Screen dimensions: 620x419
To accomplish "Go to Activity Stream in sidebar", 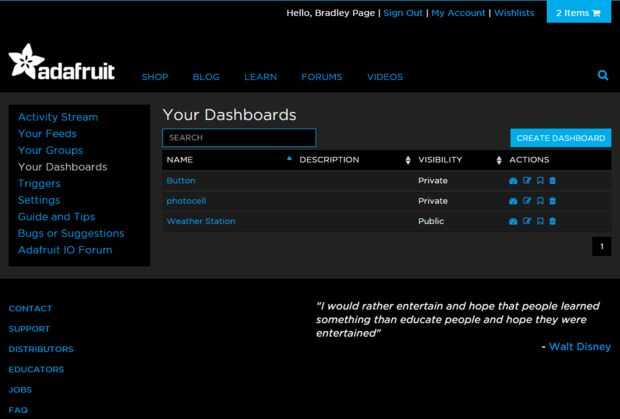I will pos(58,117).
